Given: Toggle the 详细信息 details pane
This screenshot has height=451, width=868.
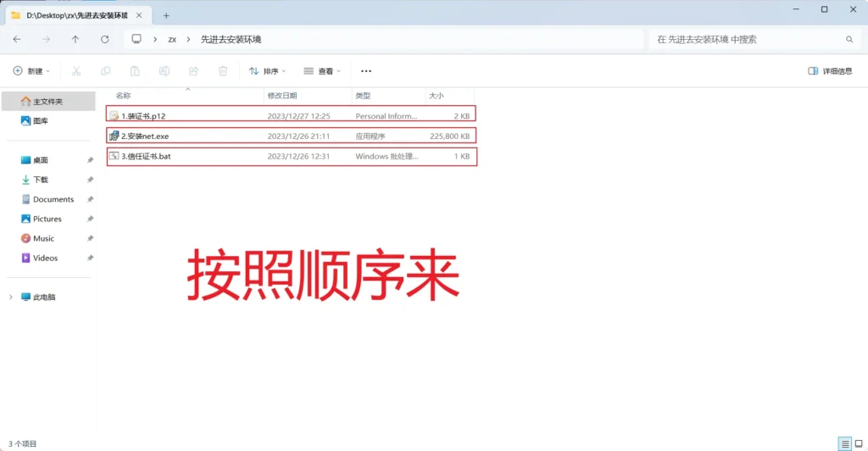Looking at the screenshot, I should (830, 71).
